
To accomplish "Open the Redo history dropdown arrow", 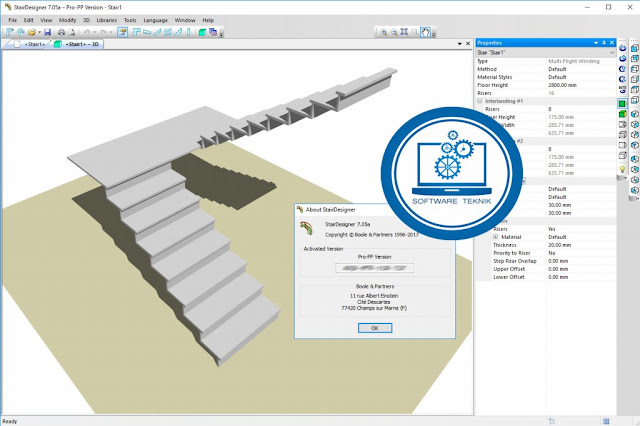I will coord(111,32).
